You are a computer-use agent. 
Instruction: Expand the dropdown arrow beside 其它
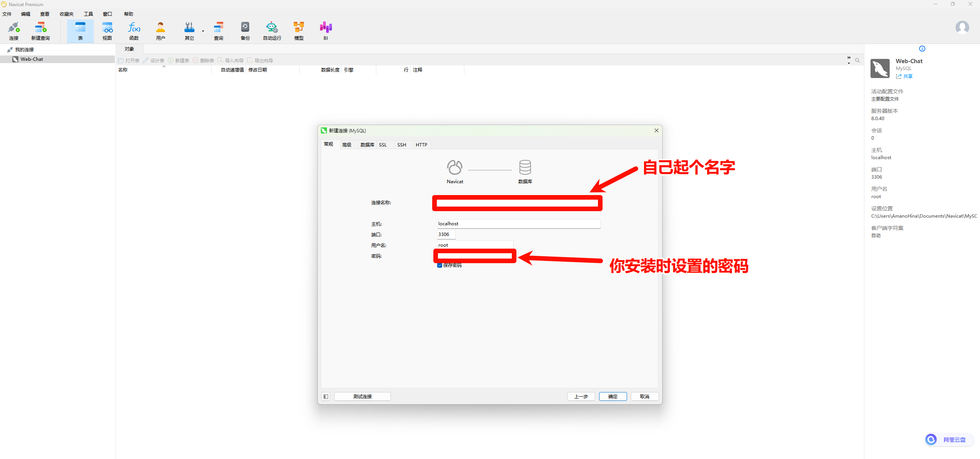click(x=203, y=31)
